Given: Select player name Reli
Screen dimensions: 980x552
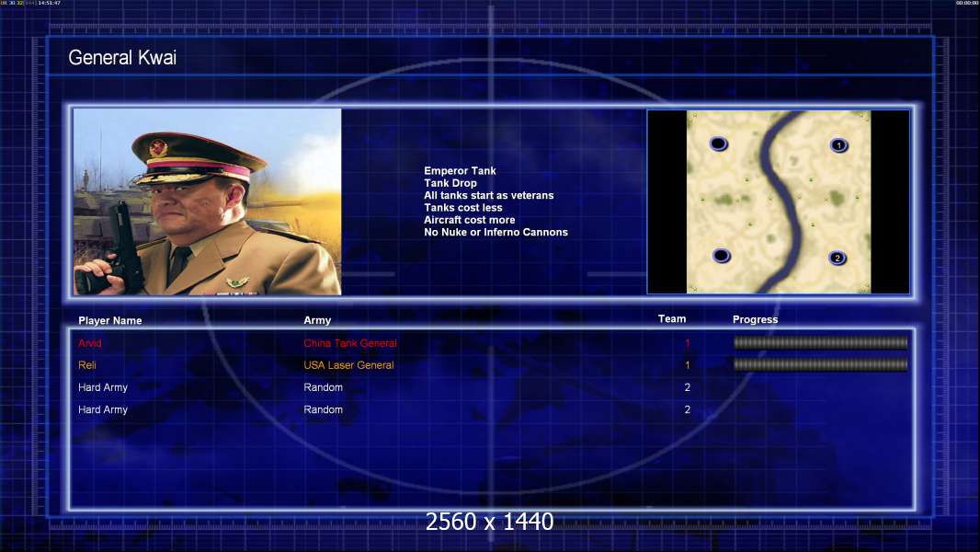Looking at the screenshot, I should click(x=86, y=365).
